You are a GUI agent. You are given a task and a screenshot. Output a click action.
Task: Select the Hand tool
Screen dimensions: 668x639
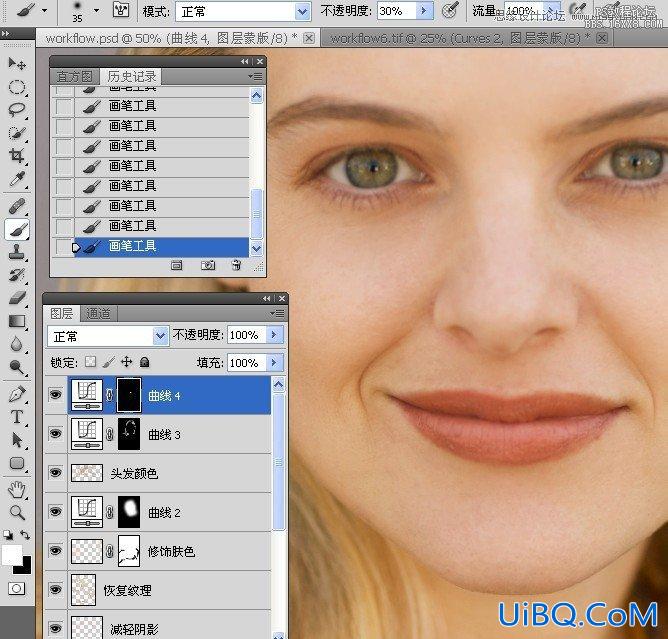[17, 490]
